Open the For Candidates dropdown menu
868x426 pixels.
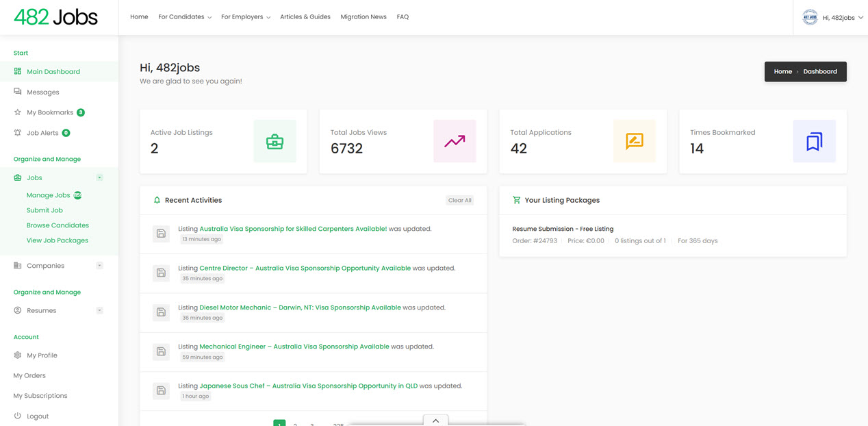pyautogui.click(x=185, y=17)
